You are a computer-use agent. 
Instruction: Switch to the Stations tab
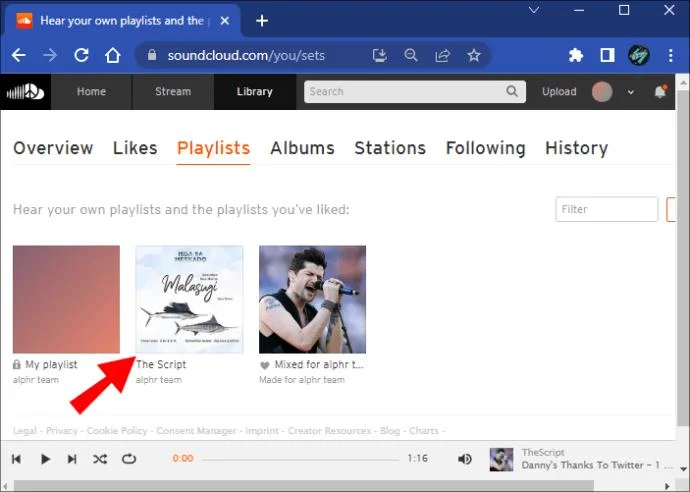click(x=390, y=148)
